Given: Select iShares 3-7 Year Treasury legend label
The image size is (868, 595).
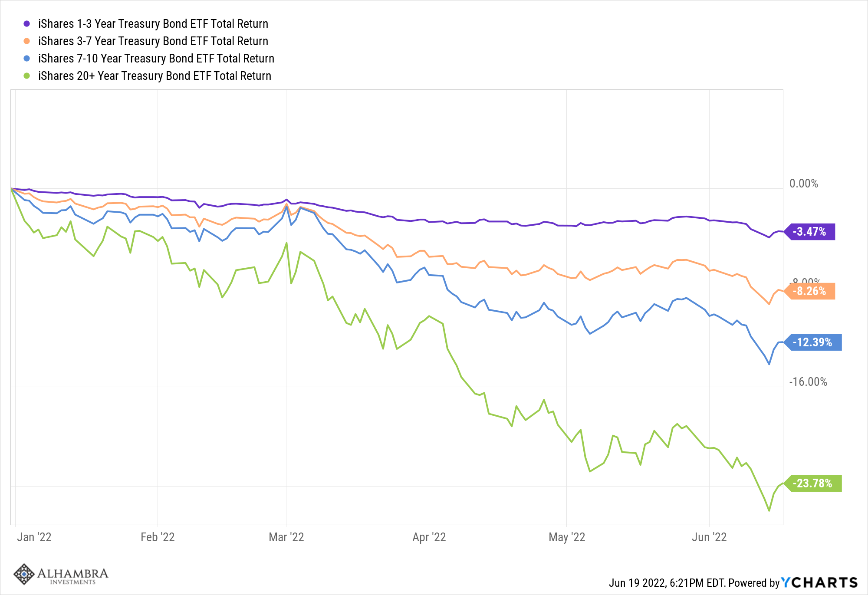Looking at the screenshot, I should click(x=153, y=41).
